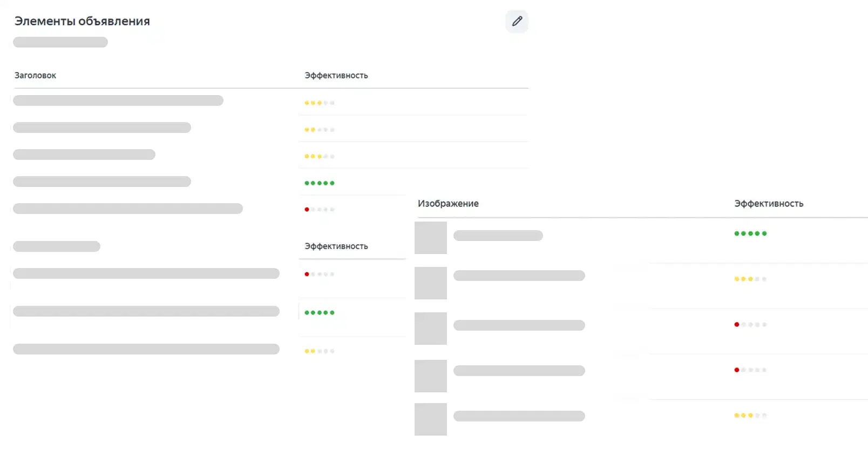Select the first headline placeholder under Заголовок

pyautogui.click(x=118, y=101)
